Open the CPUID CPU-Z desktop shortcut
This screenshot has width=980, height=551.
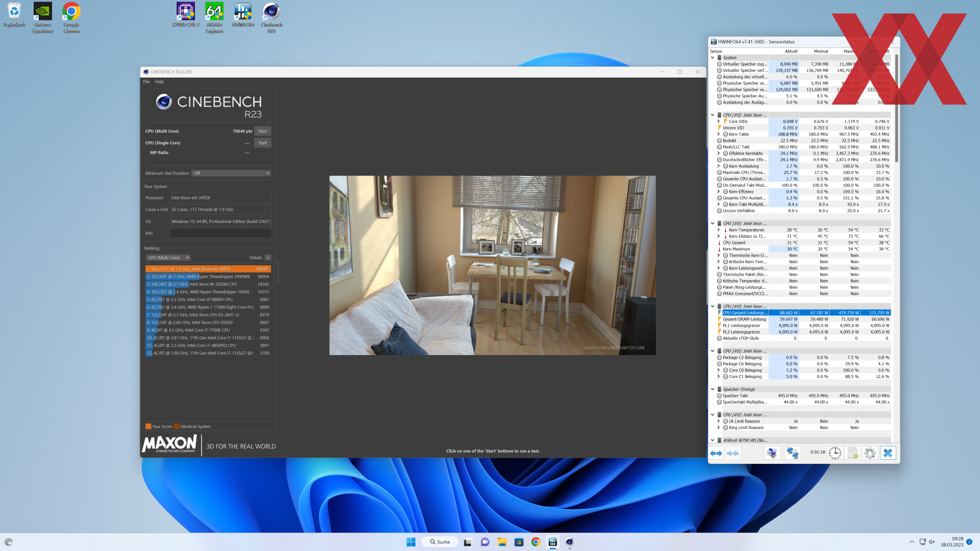click(x=186, y=15)
